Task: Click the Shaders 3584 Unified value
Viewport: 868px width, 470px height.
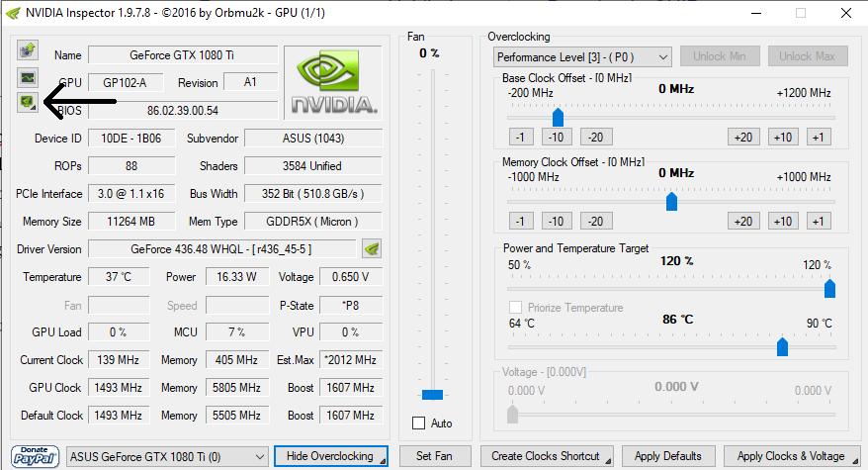Action: coord(313,165)
